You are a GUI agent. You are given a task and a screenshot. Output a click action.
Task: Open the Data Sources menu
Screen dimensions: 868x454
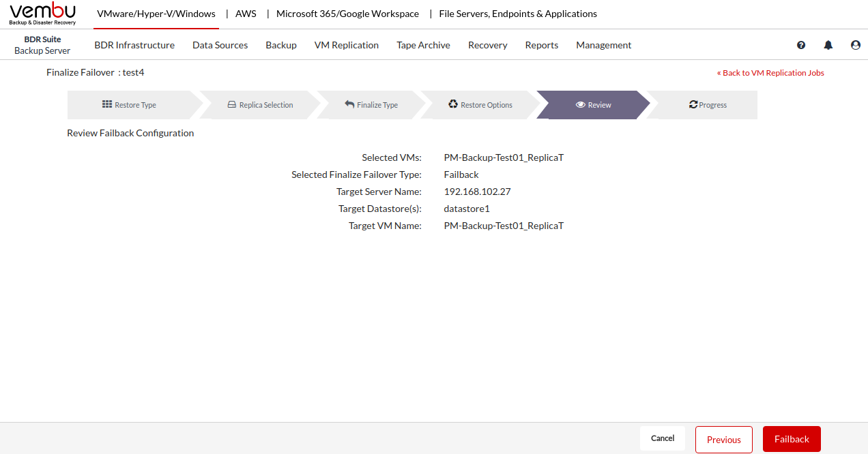[220, 45]
